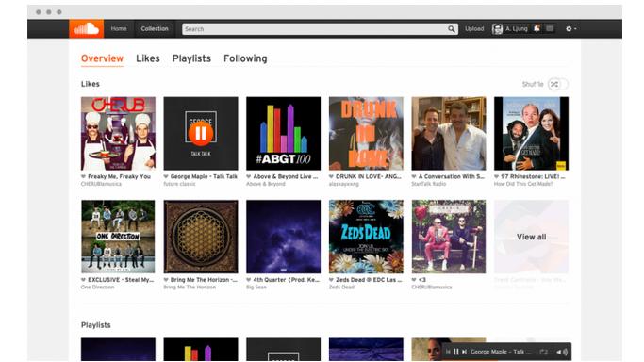Open 97 Rhinestone artwork thumbnail
Viewport: 644px width, 362px height.
coord(531,133)
